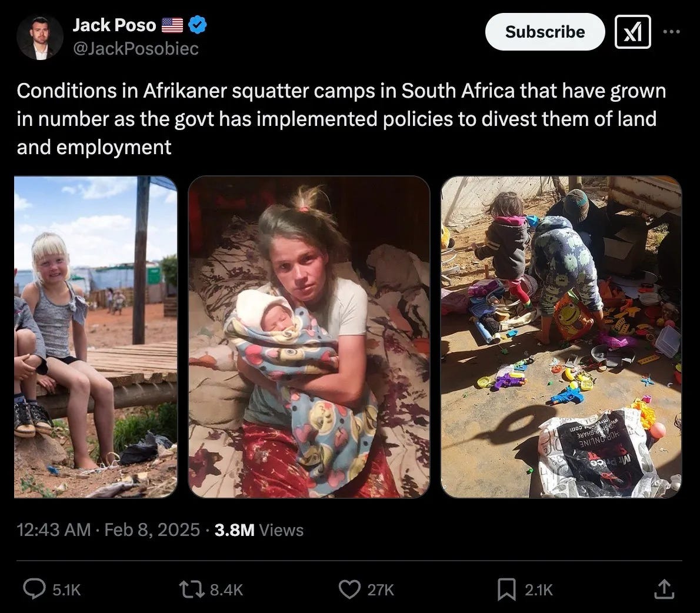Viewport: 700px width, 613px height.
Task: Open photo of woman holding baby
Action: (x=309, y=337)
